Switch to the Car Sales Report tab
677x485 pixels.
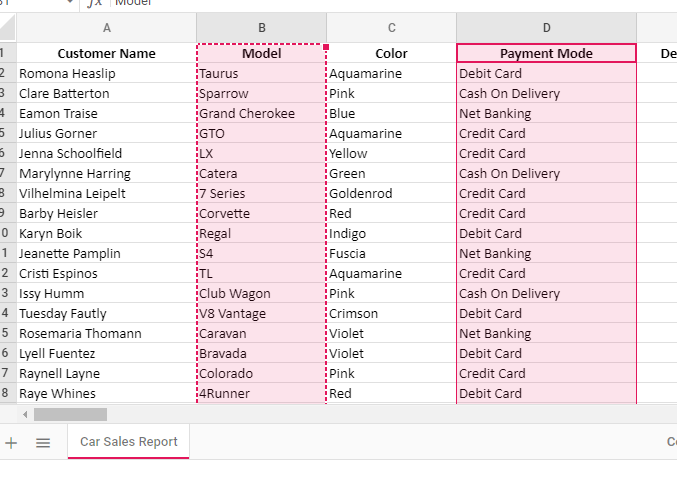128,442
